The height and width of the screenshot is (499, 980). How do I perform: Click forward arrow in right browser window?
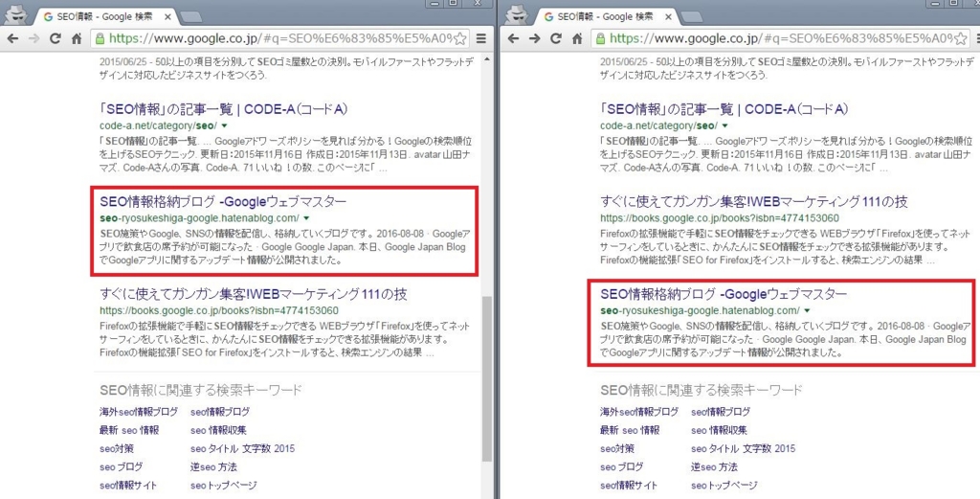point(534,38)
